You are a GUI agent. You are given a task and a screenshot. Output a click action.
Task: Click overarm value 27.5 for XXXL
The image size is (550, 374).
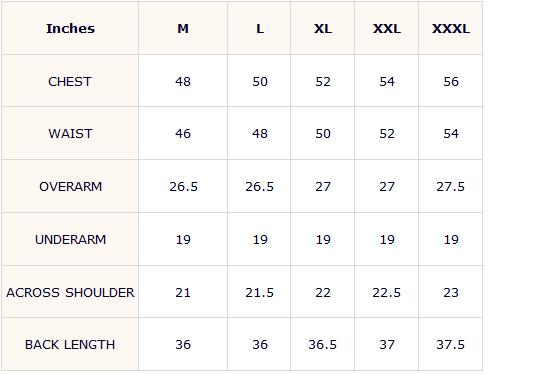coord(450,186)
